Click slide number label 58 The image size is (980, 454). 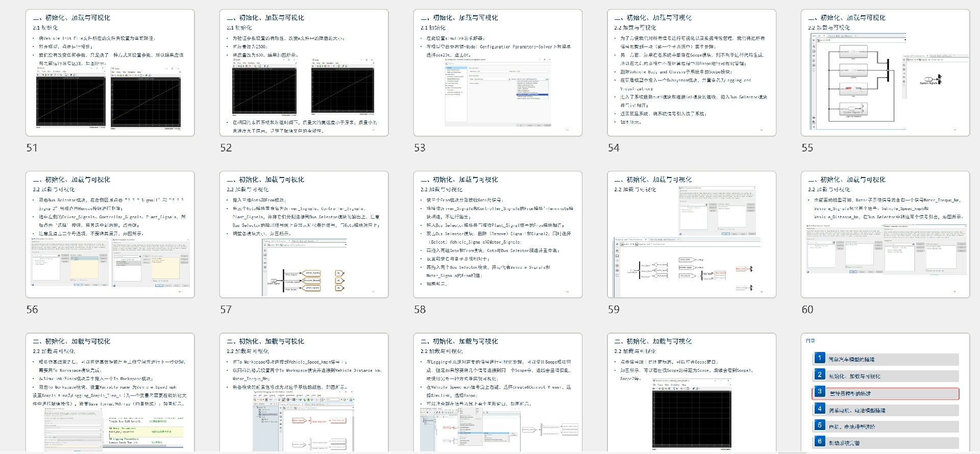420,310
